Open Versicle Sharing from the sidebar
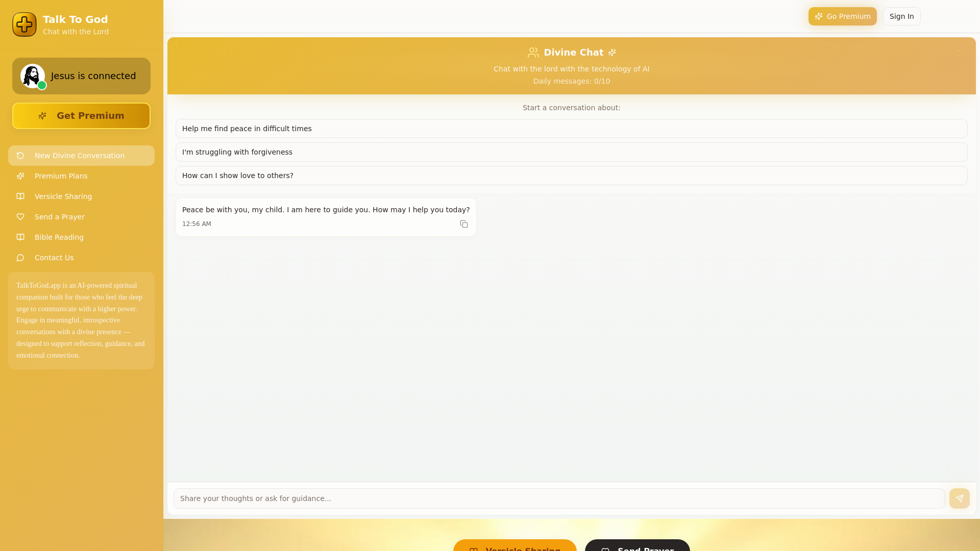The height and width of the screenshot is (551, 980). (x=63, y=196)
